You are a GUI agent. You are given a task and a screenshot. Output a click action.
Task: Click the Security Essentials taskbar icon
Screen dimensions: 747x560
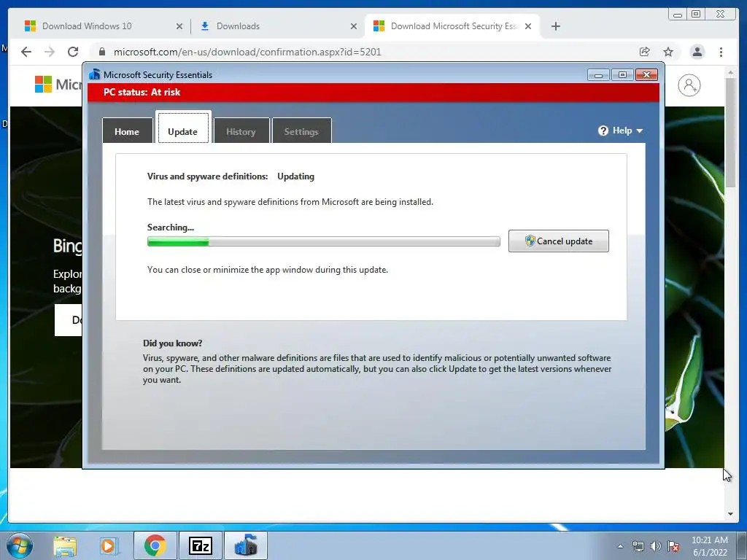coord(245,545)
